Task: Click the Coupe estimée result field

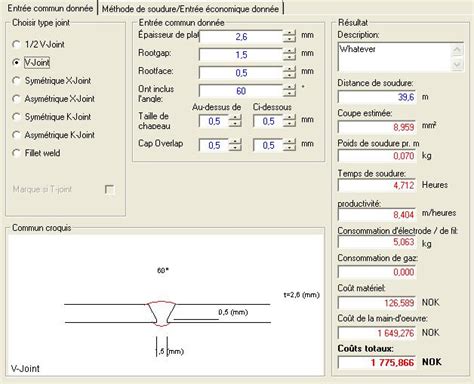Action: point(377,127)
